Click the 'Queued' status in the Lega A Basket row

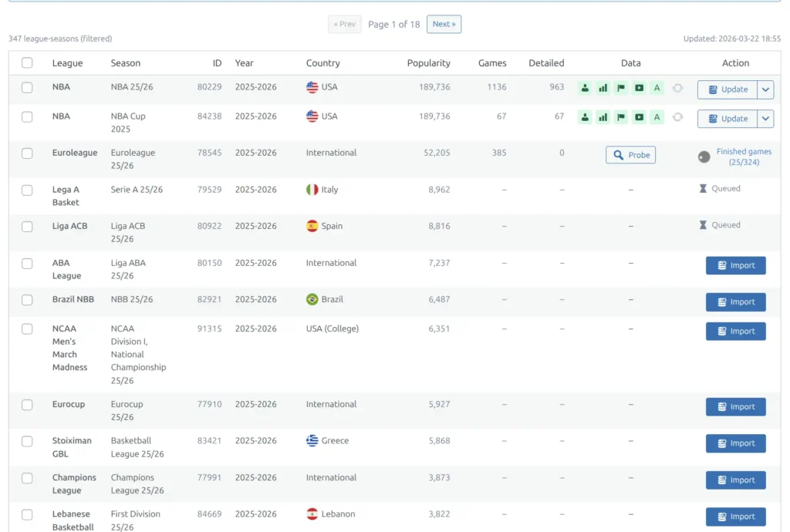(726, 189)
